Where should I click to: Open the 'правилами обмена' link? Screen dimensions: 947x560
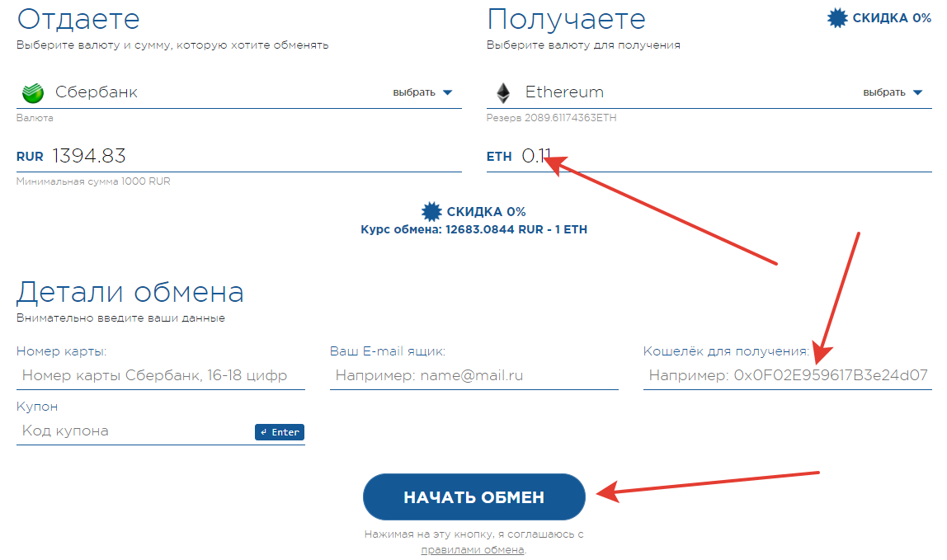click(x=473, y=550)
